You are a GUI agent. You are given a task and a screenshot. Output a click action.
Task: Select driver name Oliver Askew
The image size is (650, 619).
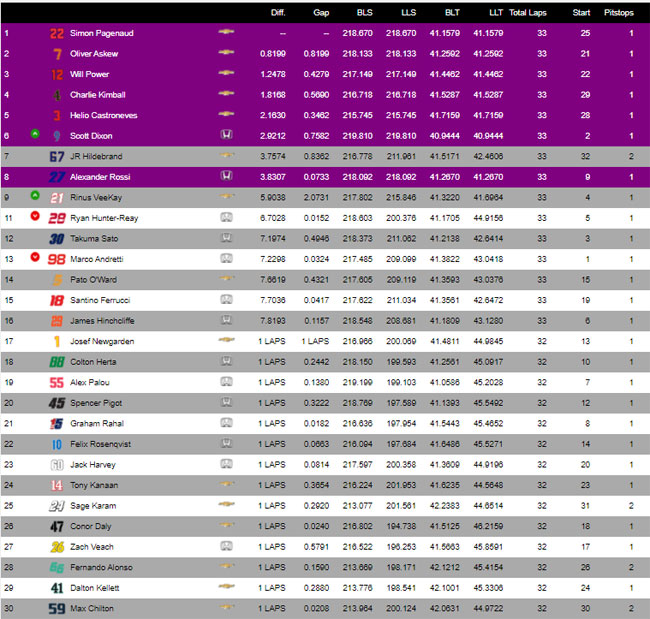pos(94,54)
